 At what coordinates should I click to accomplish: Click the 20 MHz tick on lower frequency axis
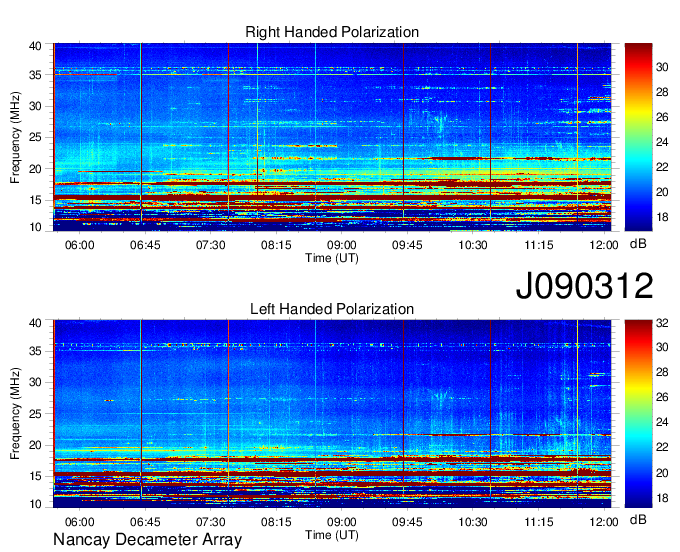point(35,445)
